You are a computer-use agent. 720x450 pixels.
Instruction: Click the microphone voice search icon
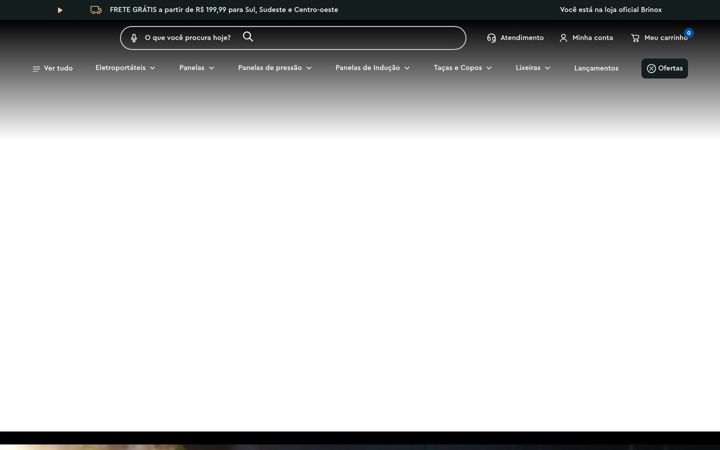[134, 38]
